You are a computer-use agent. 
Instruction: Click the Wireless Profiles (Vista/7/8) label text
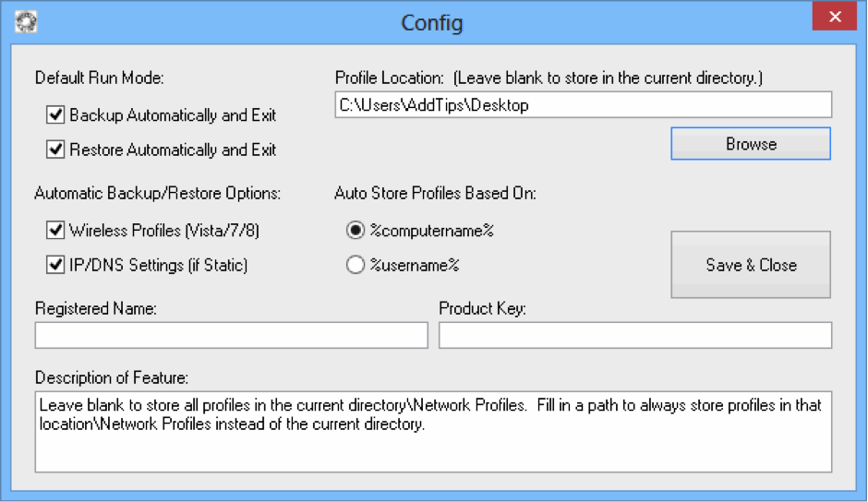pos(164,231)
